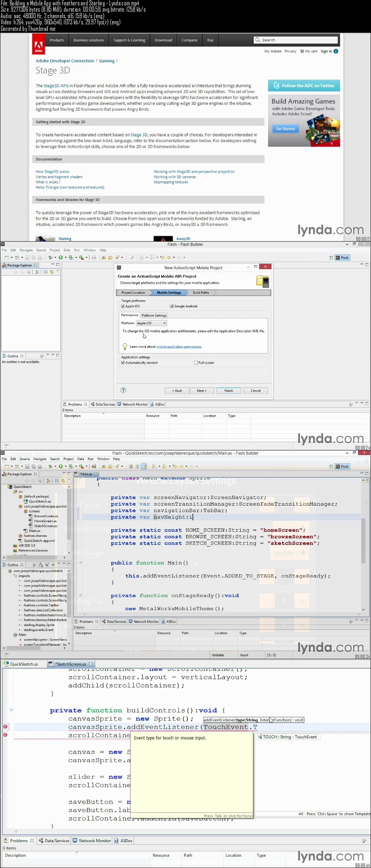Open the How Stage3D works link
The image size is (371, 868).
[x=53, y=172]
